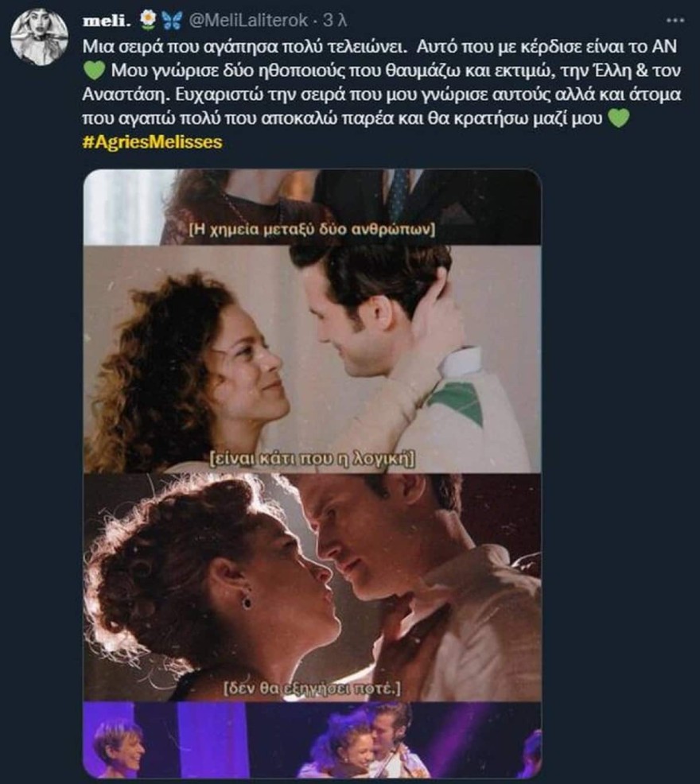The height and width of the screenshot is (784, 700).
Task: Open the tweet's more options ellipsis
Action: coord(676,19)
